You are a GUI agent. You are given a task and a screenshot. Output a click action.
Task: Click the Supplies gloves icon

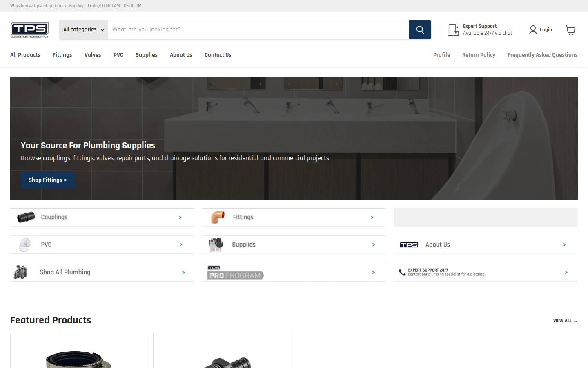[216, 245]
